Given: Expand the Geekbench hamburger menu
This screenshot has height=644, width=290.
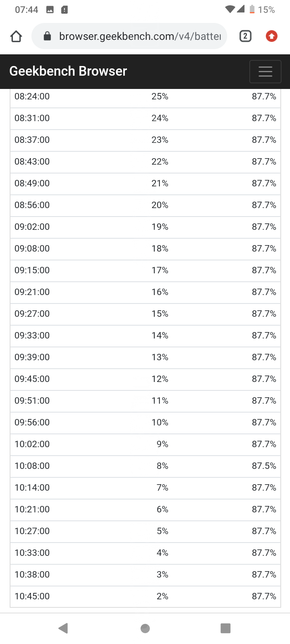Looking at the screenshot, I should 265,72.
